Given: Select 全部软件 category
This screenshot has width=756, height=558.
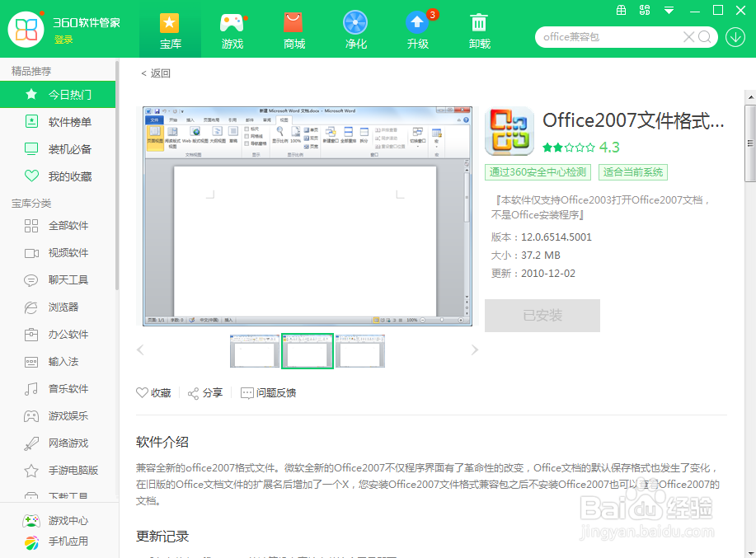Looking at the screenshot, I should click(58, 226).
